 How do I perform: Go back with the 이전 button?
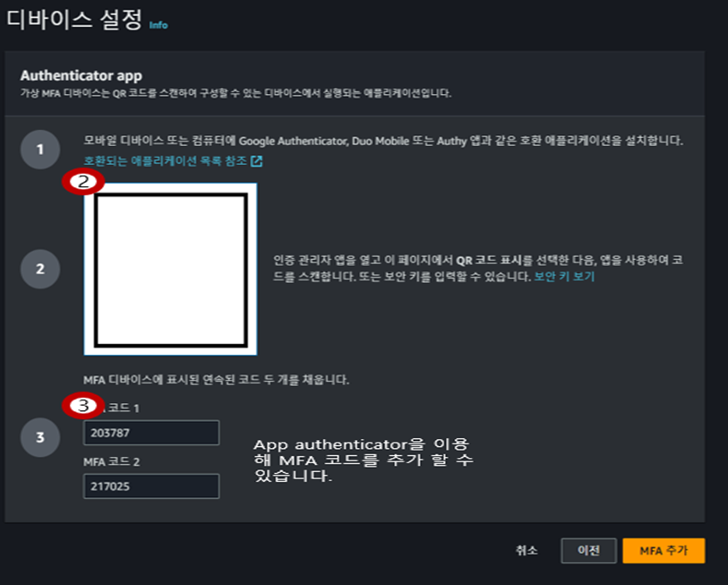click(x=588, y=551)
